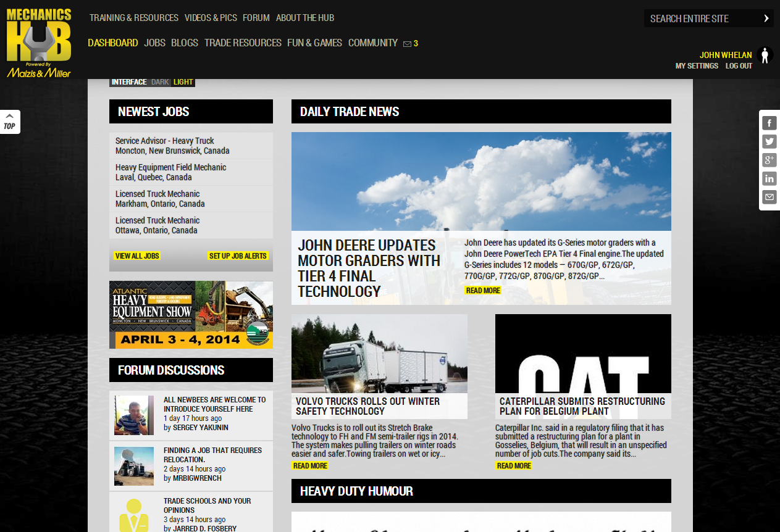Click Sergey Yakunin's forum avatar photo
780x532 pixels.
point(134,415)
